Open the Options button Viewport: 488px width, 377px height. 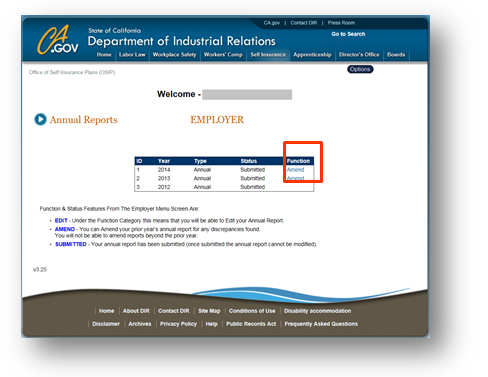pos(360,69)
